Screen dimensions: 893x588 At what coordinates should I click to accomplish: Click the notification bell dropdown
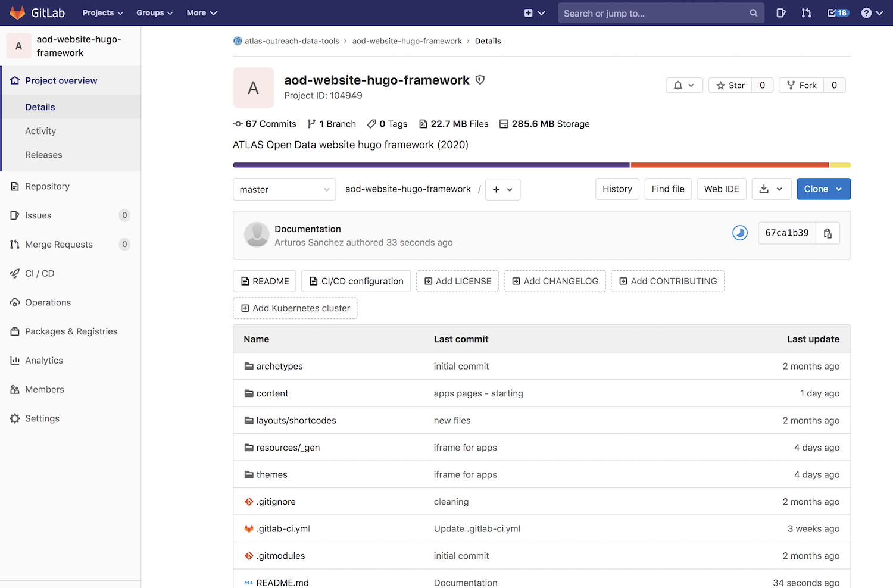click(684, 85)
